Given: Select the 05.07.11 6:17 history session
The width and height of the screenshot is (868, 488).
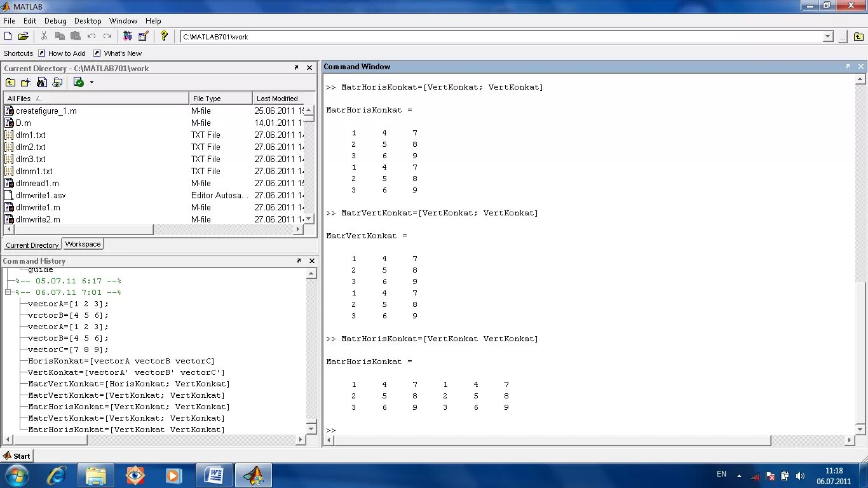Looking at the screenshot, I should click(x=68, y=281).
